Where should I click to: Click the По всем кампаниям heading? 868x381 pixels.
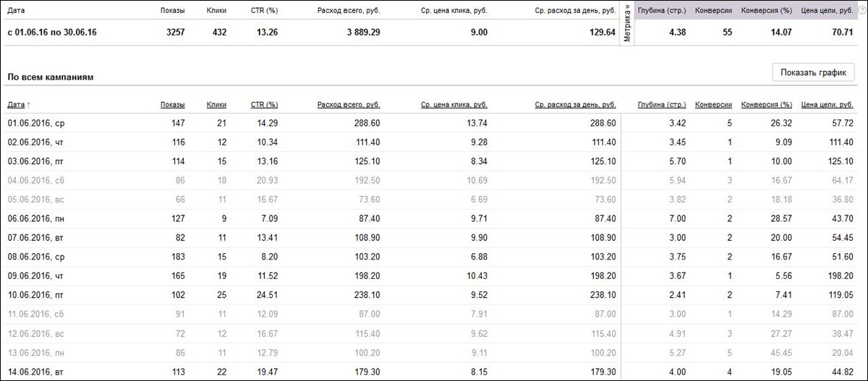48,76
